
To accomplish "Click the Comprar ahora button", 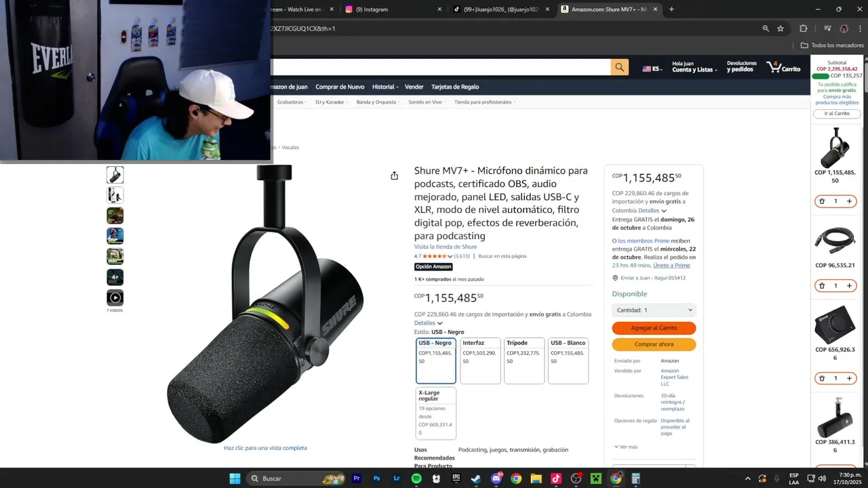I will [x=654, y=344].
